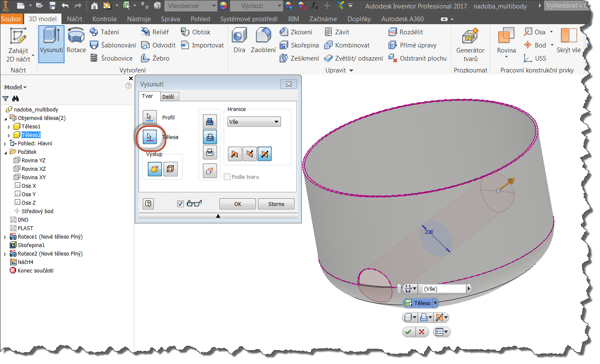Select the Zaoblení fillet tool
Viewport: 600px width, 364px height.
click(x=263, y=36)
